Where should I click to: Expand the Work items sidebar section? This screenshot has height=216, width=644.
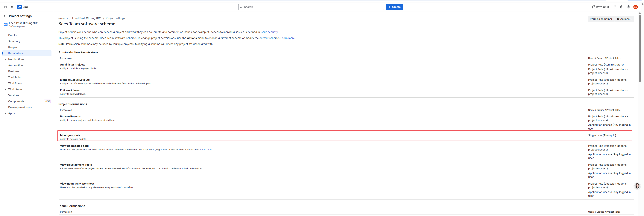pyautogui.click(x=5, y=89)
